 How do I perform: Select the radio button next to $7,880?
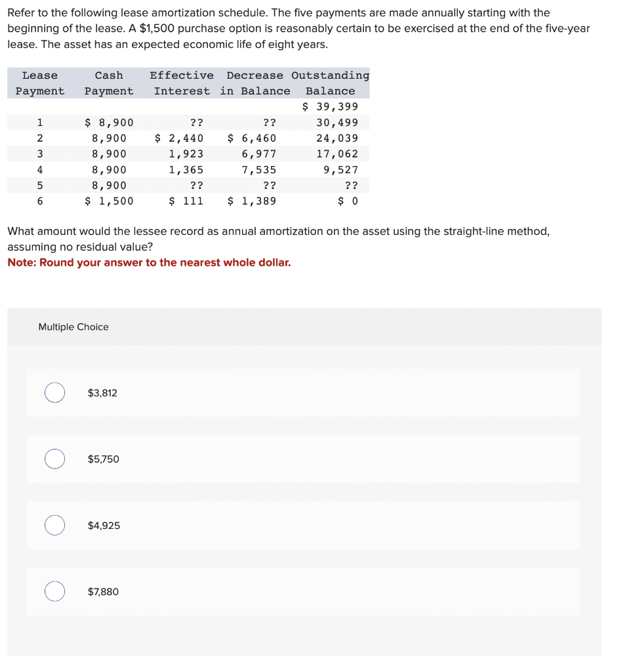tap(54, 591)
